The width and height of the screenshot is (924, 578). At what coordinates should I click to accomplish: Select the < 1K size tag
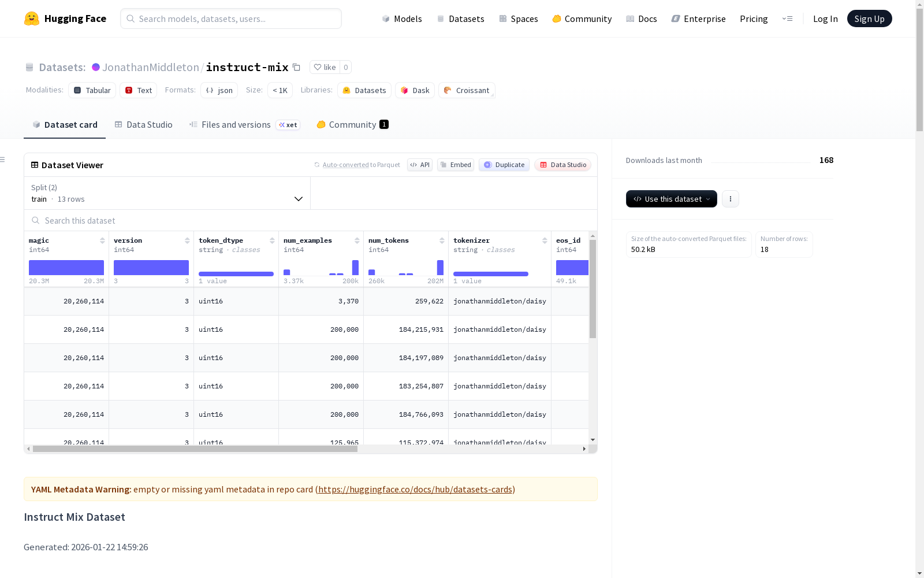pos(280,90)
